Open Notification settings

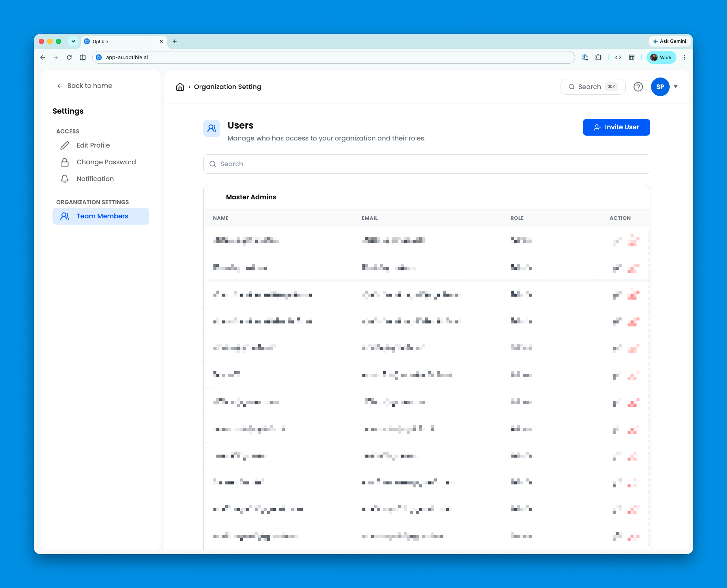pos(95,179)
